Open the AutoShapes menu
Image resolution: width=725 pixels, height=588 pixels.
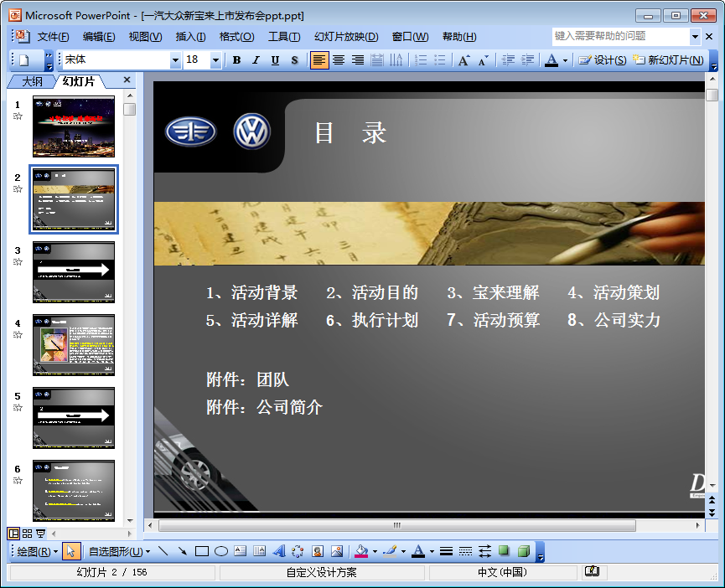[x=119, y=551]
